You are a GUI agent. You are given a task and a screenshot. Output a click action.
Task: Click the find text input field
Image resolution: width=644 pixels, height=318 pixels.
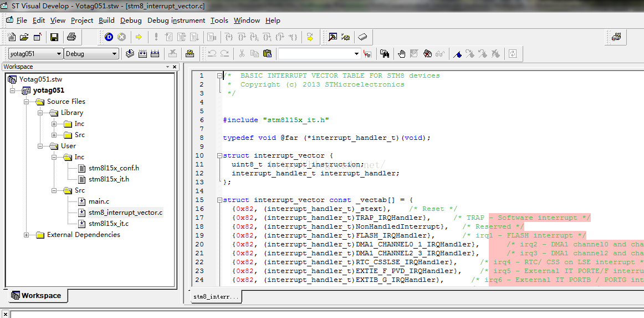pos(315,54)
